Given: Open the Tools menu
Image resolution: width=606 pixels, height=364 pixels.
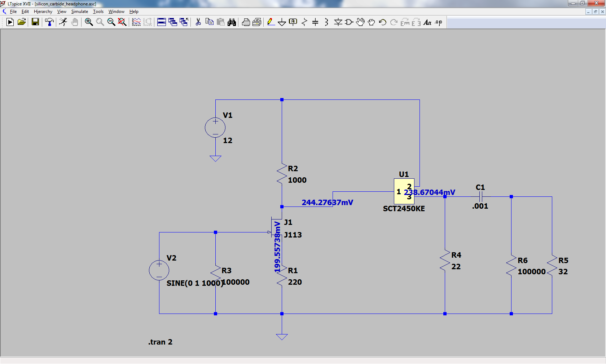Looking at the screenshot, I should (x=98, y=12).
